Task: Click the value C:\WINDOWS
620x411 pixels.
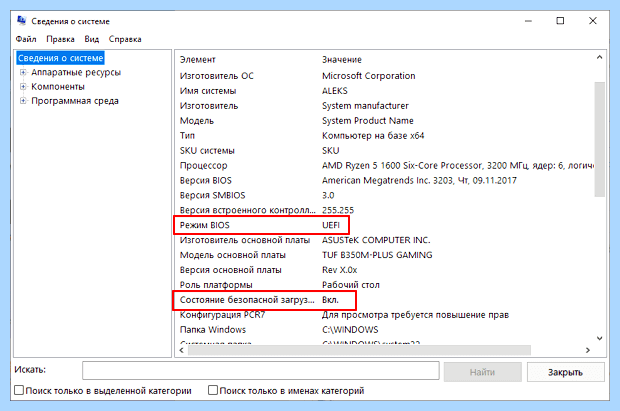Action: (x=350, y=330)
